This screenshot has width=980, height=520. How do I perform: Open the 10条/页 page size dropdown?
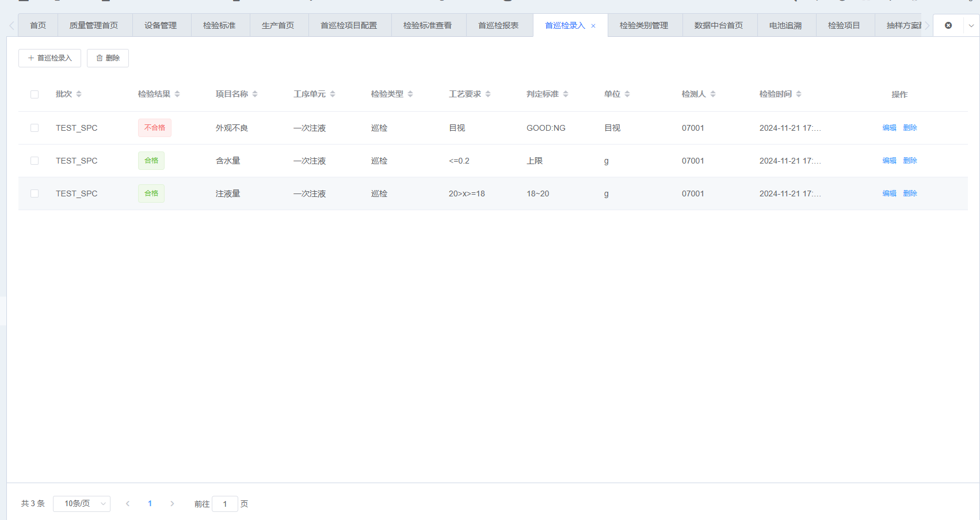pyautogui.click(x=82, y=503)
